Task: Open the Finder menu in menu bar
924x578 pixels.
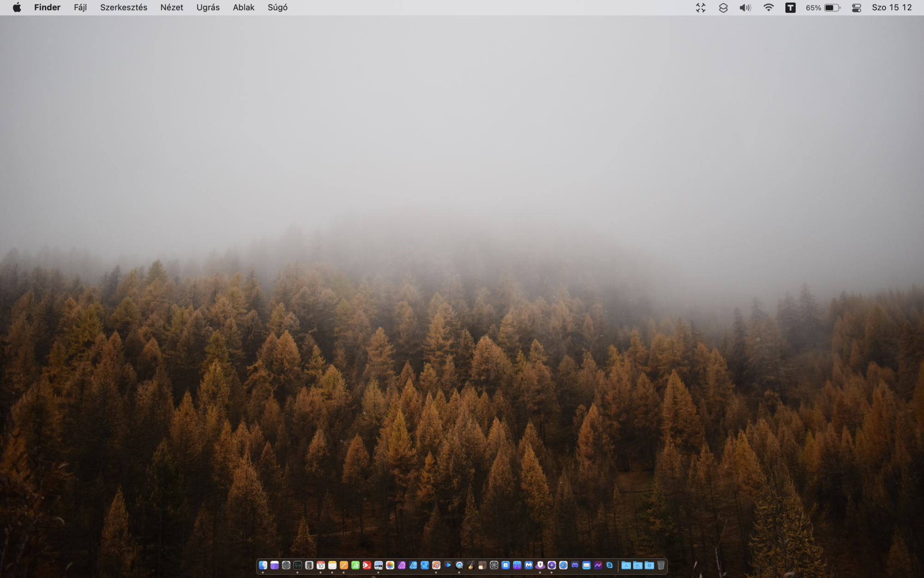Action: [47, 7]
